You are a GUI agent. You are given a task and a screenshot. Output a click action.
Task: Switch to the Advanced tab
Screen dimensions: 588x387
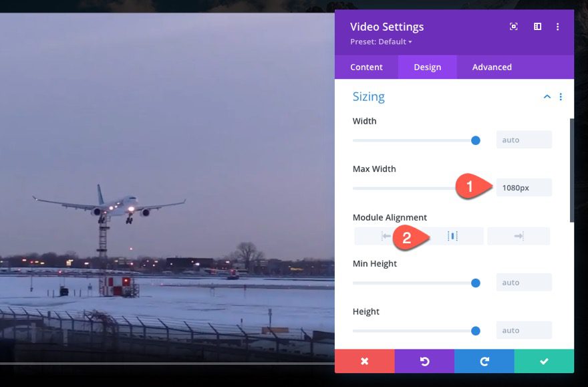(x=491, y=67)
